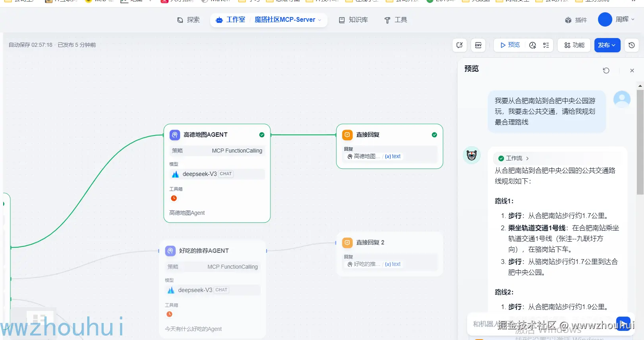Viewport: 644px width, 340px height.
Task: Click the 自动保存 02:57:18 status text
Action: [x=31, y=45]
